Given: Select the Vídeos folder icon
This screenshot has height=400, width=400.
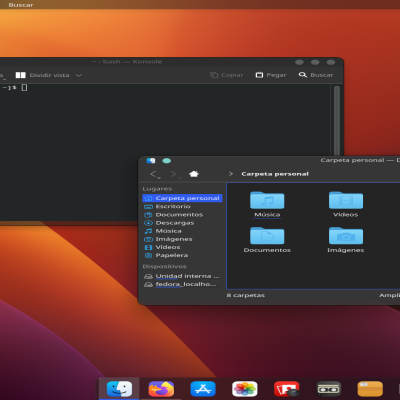Looking at the screenshot, I should [346, 200].
